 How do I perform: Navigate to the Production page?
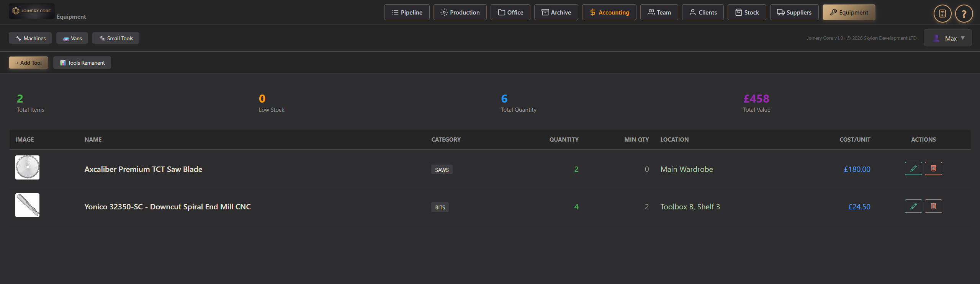460,13
